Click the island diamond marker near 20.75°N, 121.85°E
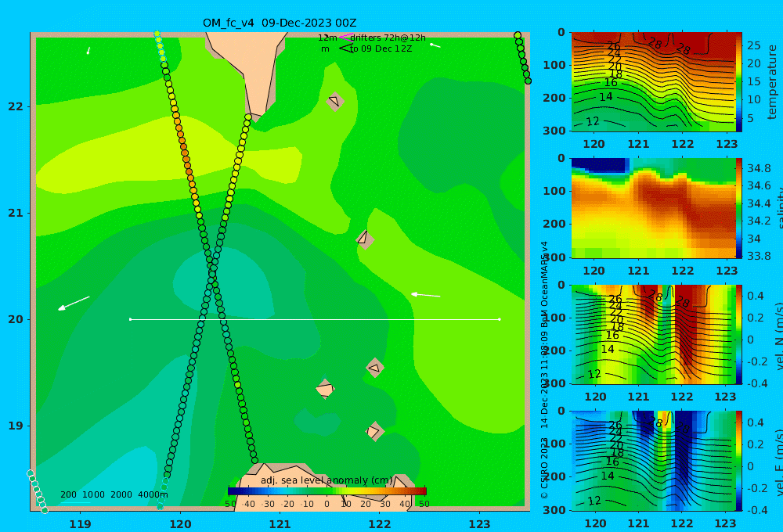Viewport: 783px width, 532px height. pos(365,239)
